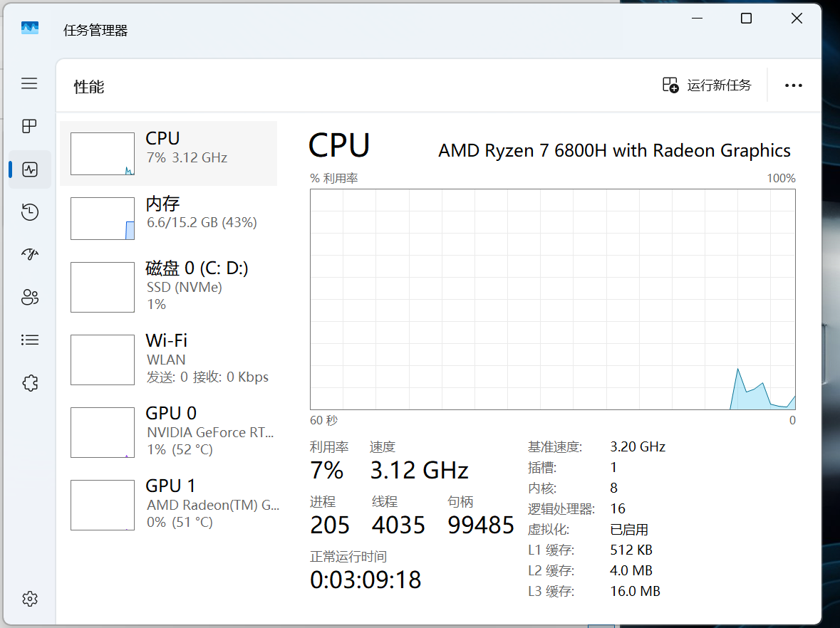Click the 7% utilization value

[x=327, y=470]
